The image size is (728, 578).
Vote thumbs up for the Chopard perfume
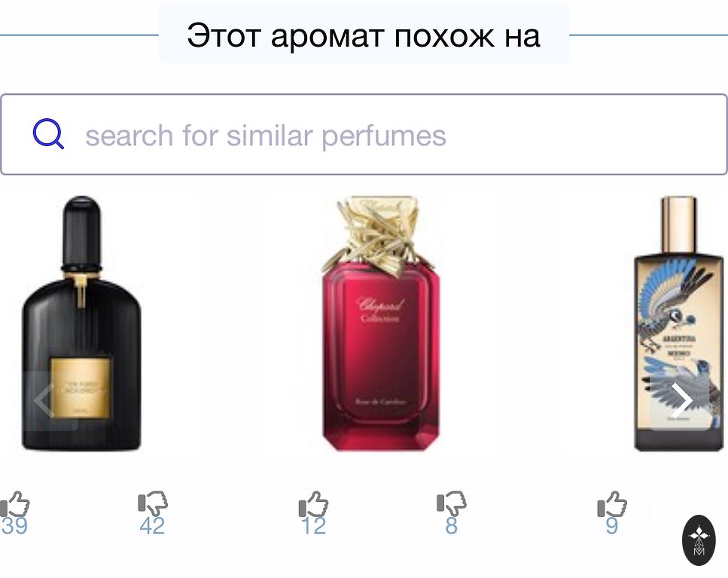pos(313,504)
